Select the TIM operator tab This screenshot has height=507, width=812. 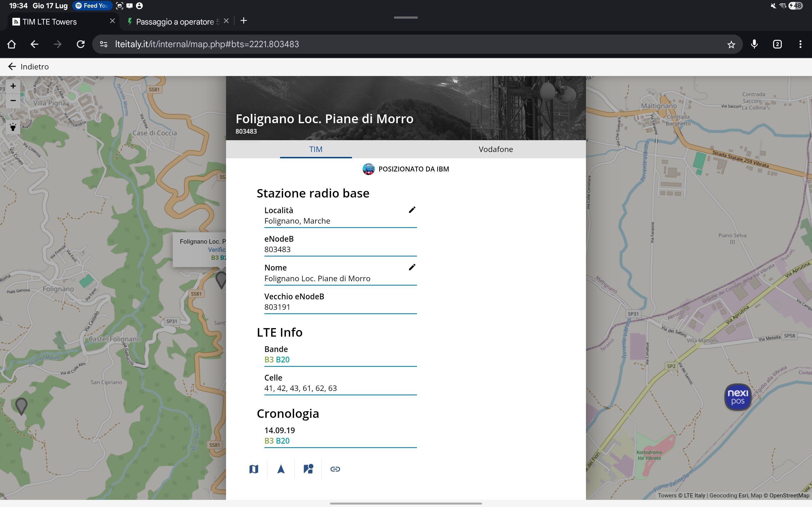point(315,149)
